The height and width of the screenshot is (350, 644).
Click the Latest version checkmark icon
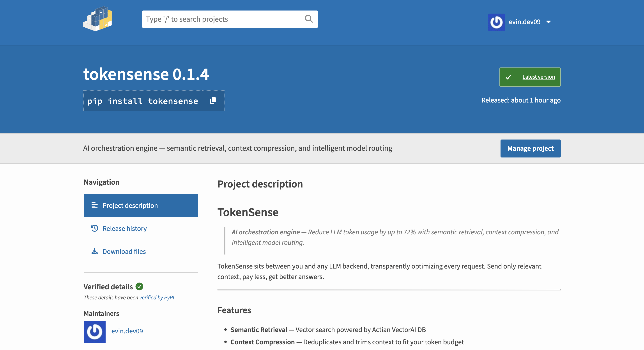[508, 77]
